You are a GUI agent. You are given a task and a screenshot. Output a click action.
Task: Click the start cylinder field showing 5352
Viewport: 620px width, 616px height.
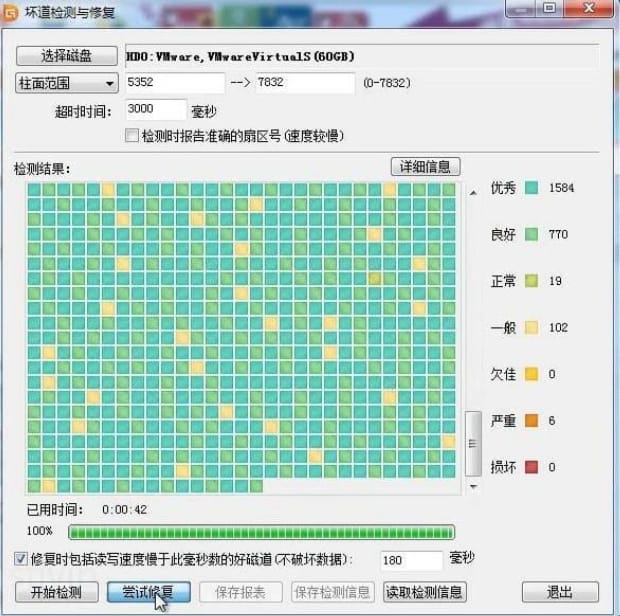[x=174, y=83]
